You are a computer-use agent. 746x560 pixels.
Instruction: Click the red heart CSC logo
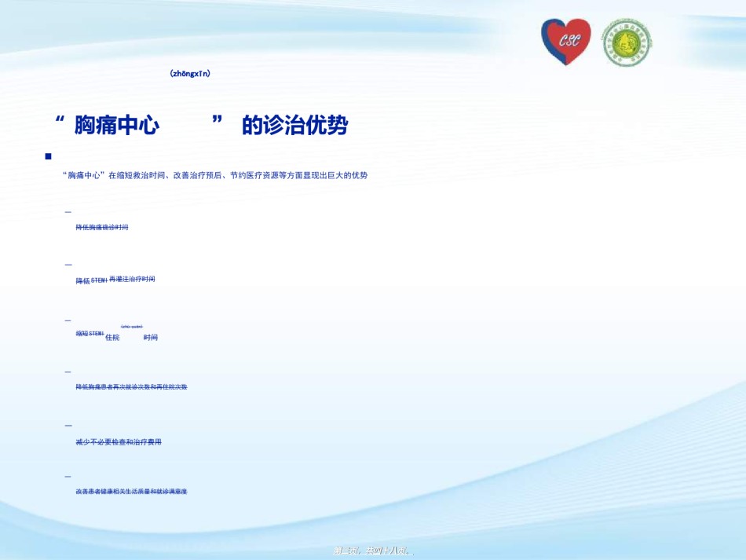565,42
